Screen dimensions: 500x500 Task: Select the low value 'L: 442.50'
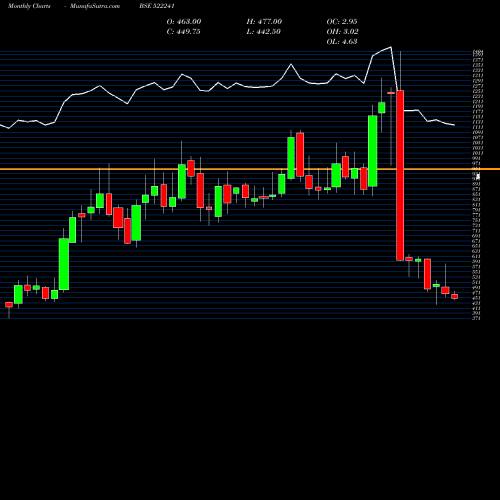[263, 31]
